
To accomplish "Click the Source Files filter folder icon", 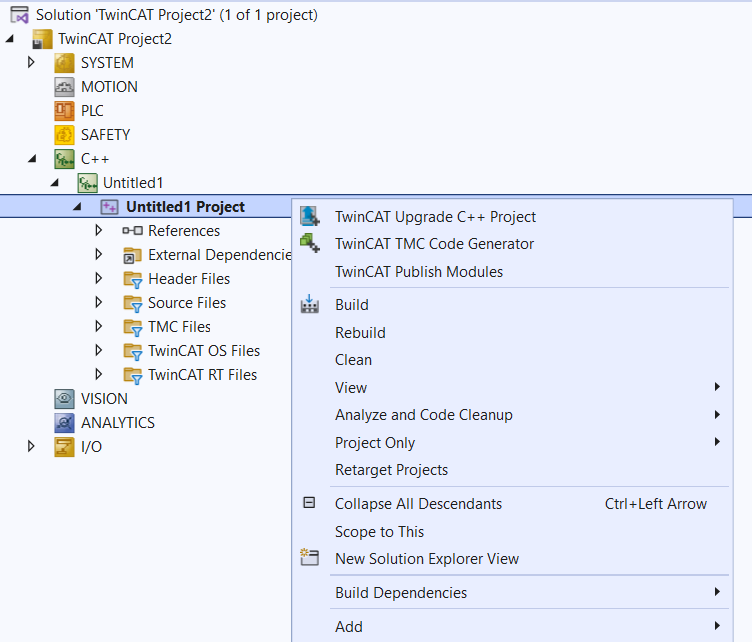I will click(132, 303).
